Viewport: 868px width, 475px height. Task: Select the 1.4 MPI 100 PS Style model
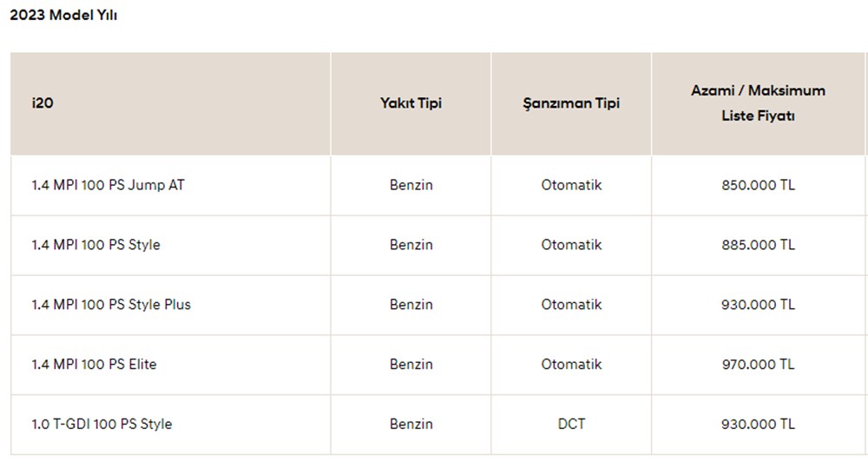95,245
